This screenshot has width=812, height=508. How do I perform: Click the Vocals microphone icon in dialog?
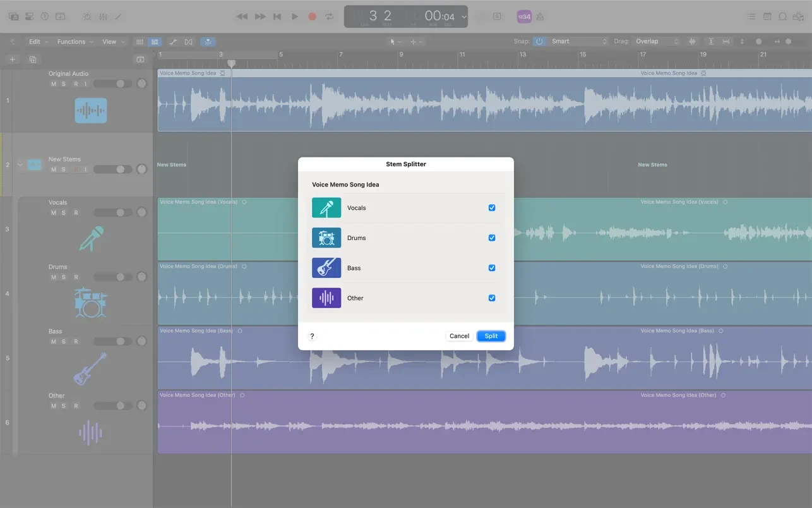click(326, 208)
